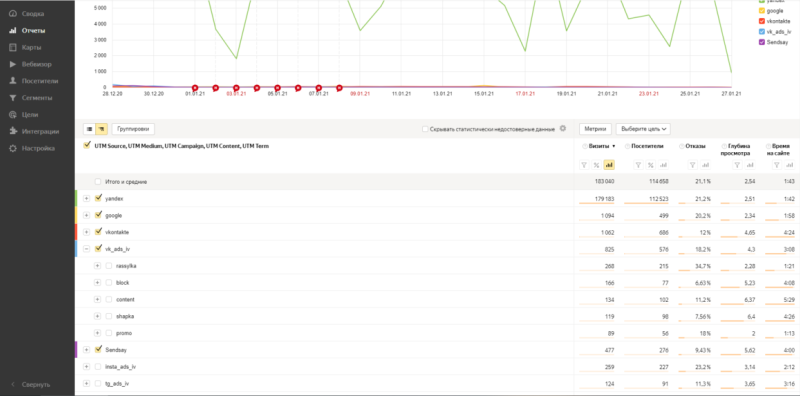Uncheck the vkontakte row checkbox
The height and width of the screenshot is (396, 800).
98,232
